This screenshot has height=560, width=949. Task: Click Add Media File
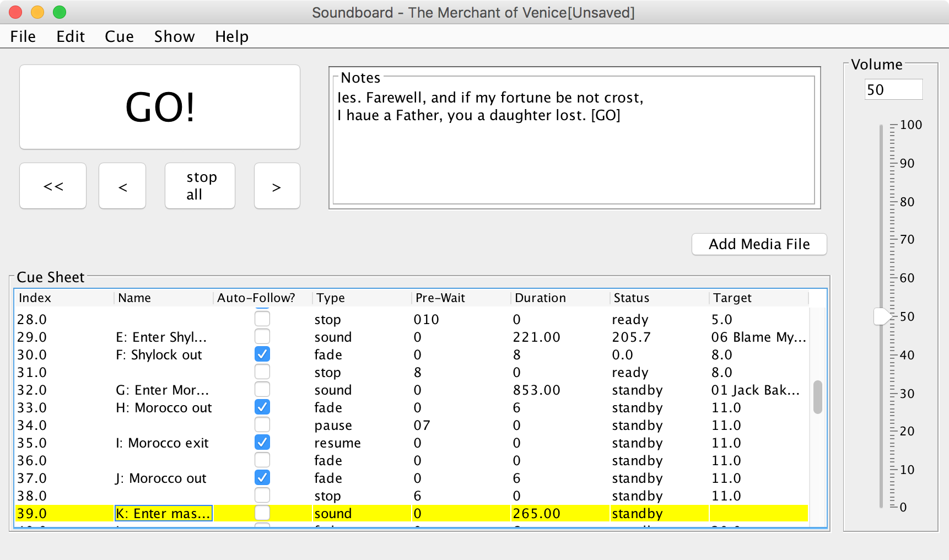(759, 244)
